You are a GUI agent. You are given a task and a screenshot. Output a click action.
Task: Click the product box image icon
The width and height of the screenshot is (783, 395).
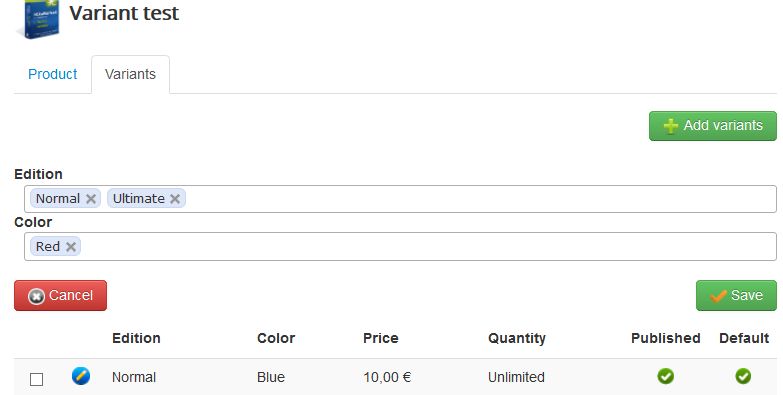coord(39,19)
